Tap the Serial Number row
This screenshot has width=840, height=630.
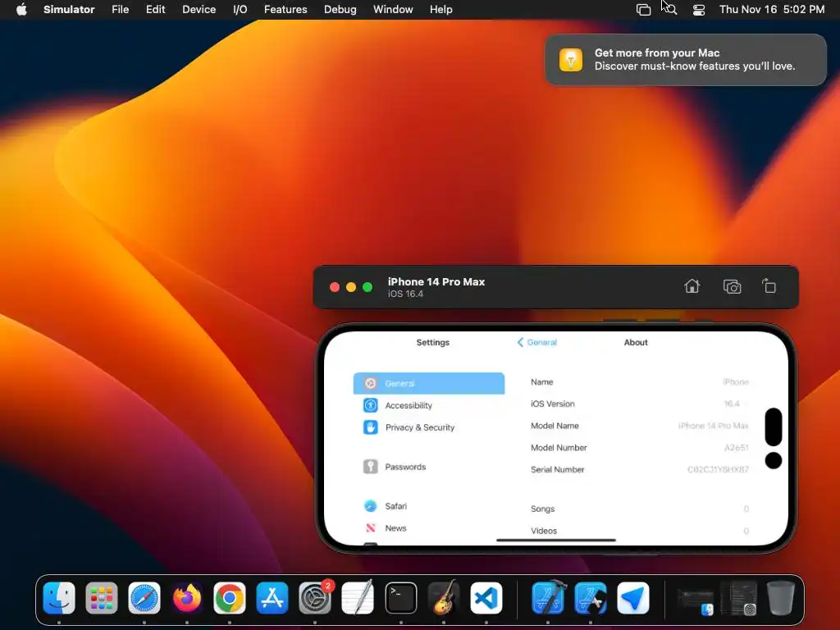click(x=640, y=470)
